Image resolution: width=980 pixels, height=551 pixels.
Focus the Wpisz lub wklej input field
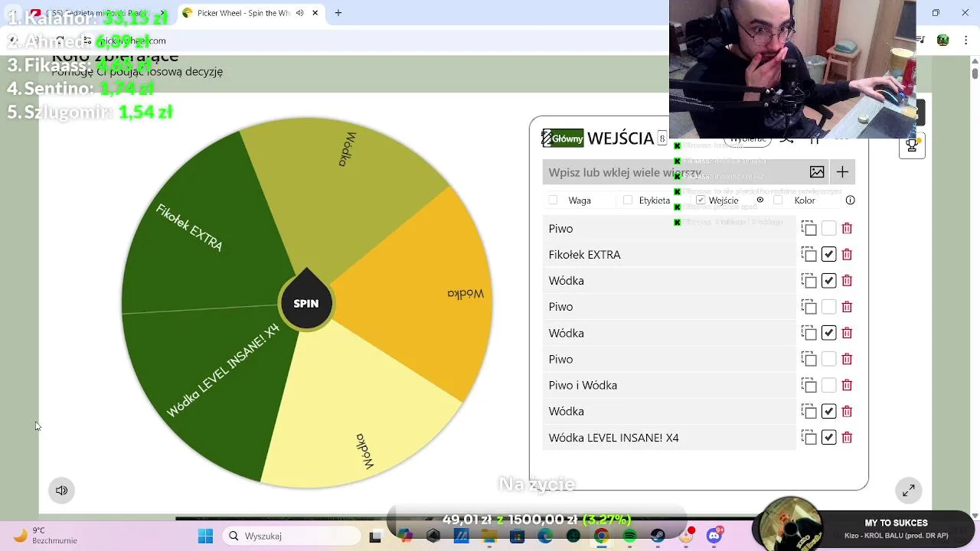(x=674, y=172)
